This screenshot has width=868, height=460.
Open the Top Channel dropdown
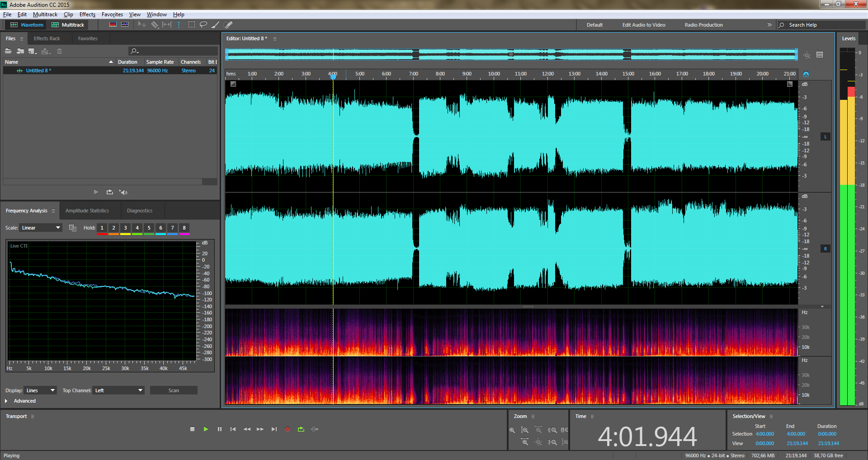click(118, 390)
